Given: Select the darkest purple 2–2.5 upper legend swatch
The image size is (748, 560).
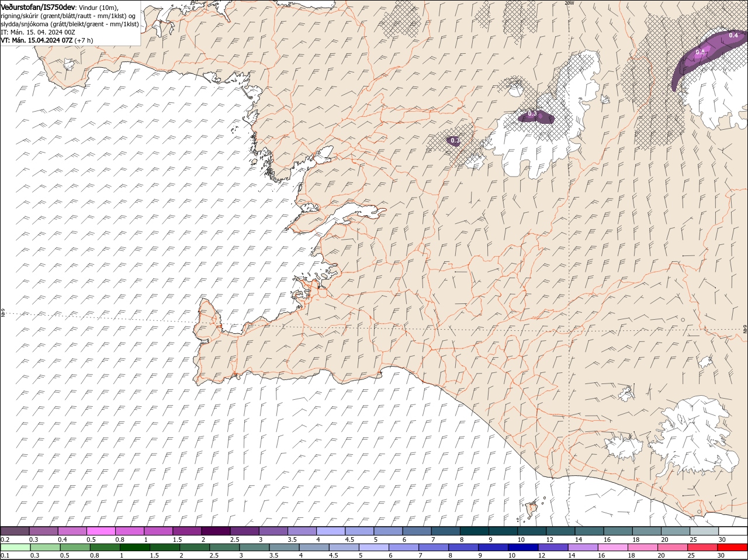Looking at the screenshot, I should tap(216, 531).
